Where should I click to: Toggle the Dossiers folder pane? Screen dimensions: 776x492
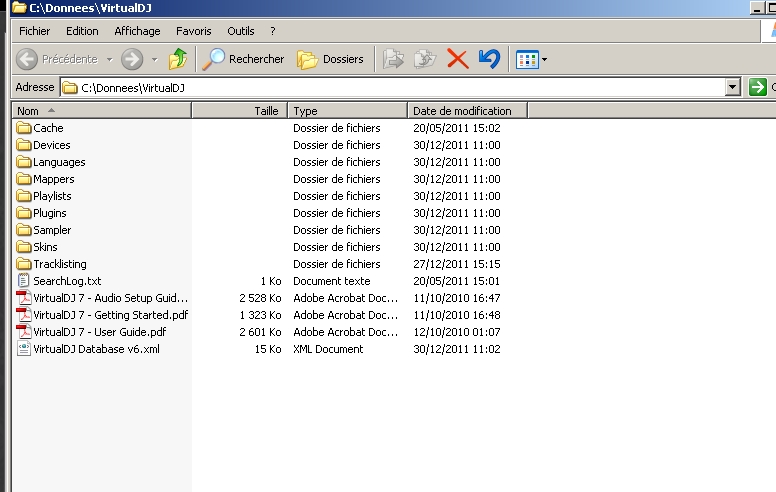(x=331, y=59)
